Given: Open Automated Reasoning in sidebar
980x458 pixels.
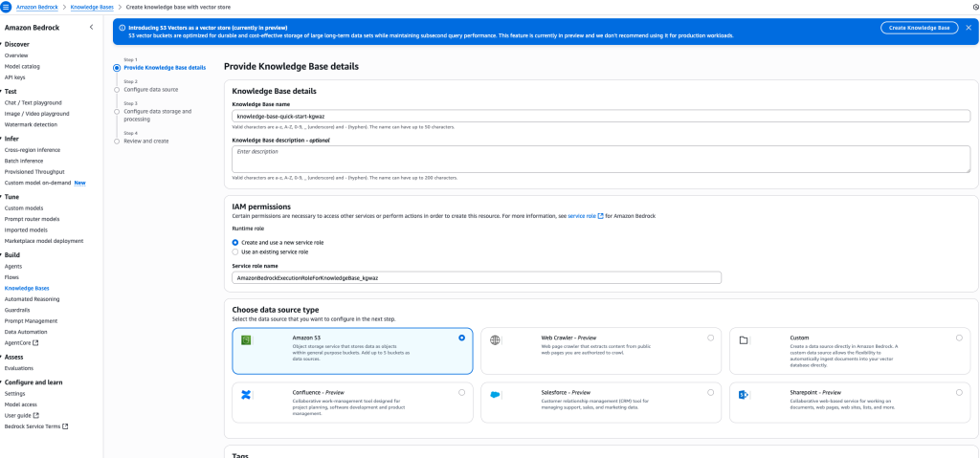Looking at the screenshot, I should 32,299.
